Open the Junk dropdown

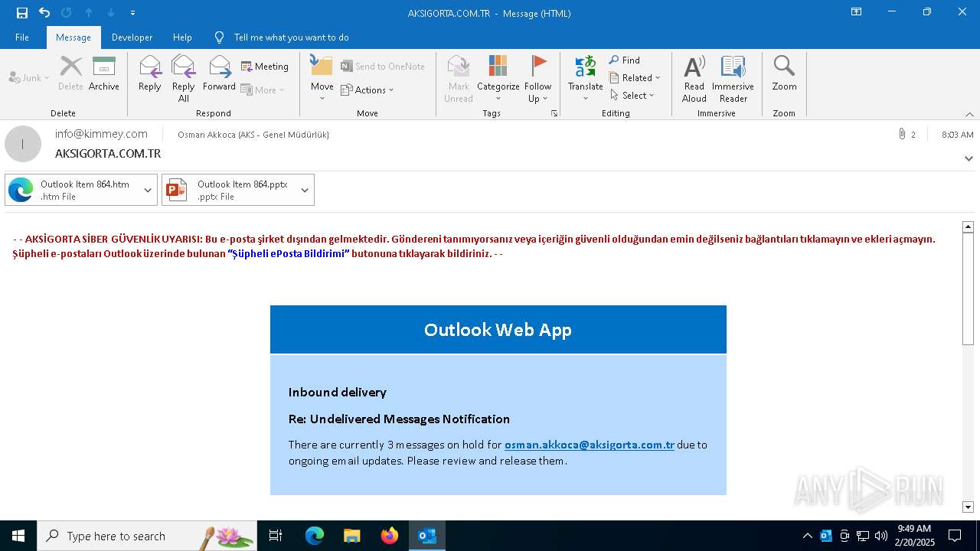pyautogui.click(x=29, y=77)
